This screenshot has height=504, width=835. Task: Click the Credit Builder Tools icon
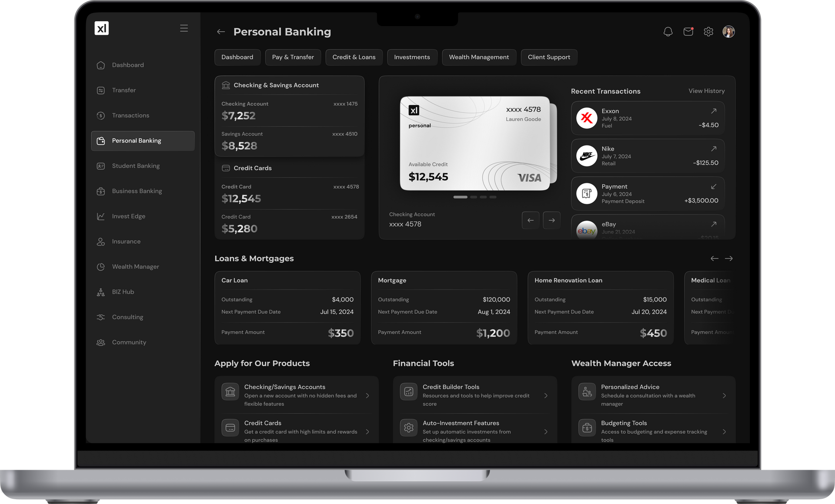[409, 391]
